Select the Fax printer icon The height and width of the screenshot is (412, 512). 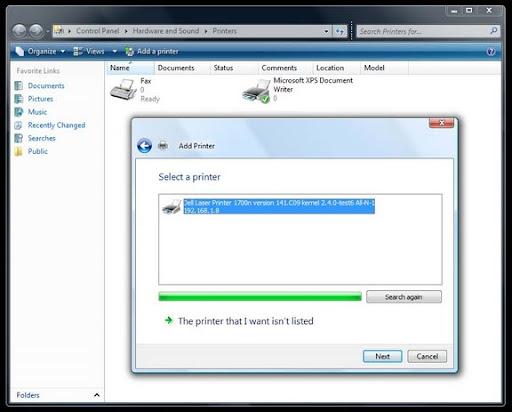coord(124,90)
